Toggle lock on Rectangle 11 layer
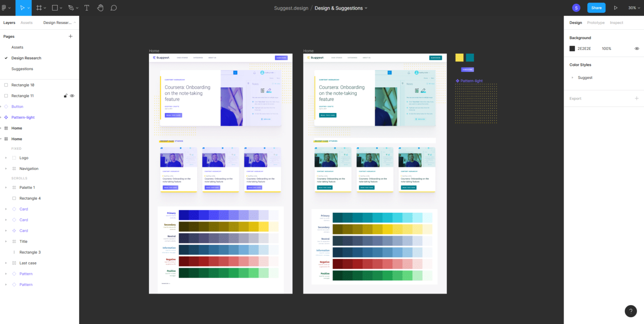This screenshot has height=324, width=644. point(65,96)
